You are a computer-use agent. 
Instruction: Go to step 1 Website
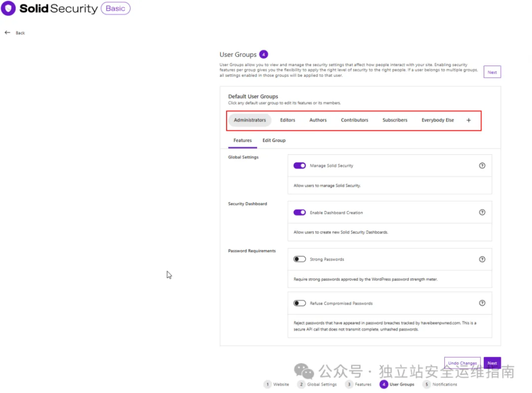(276, 385)
